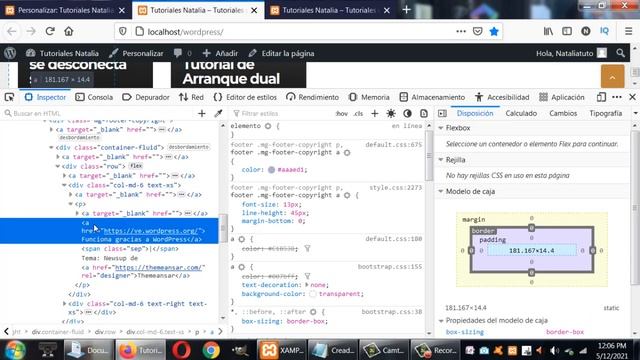Image resolution: width=640 pixels, height=360 pixels.
Task: Collapse the col-md-6 text-xs div node
Action: (x=64, y=185)
